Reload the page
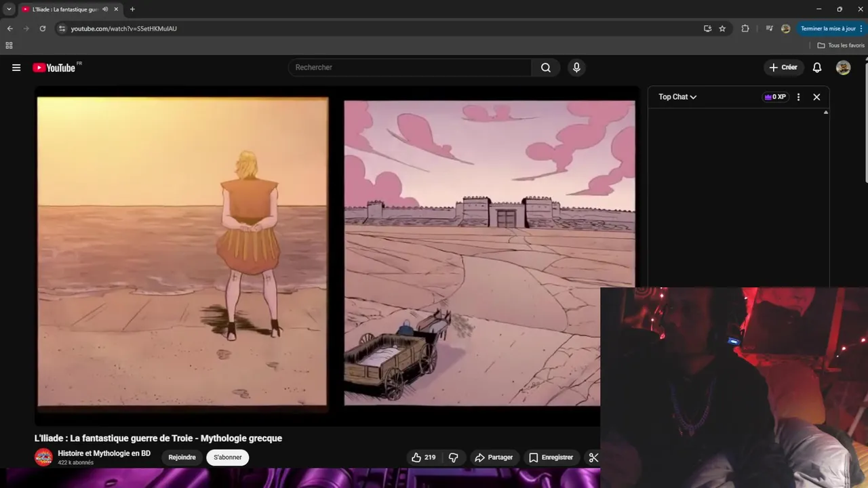 (43, 28)
